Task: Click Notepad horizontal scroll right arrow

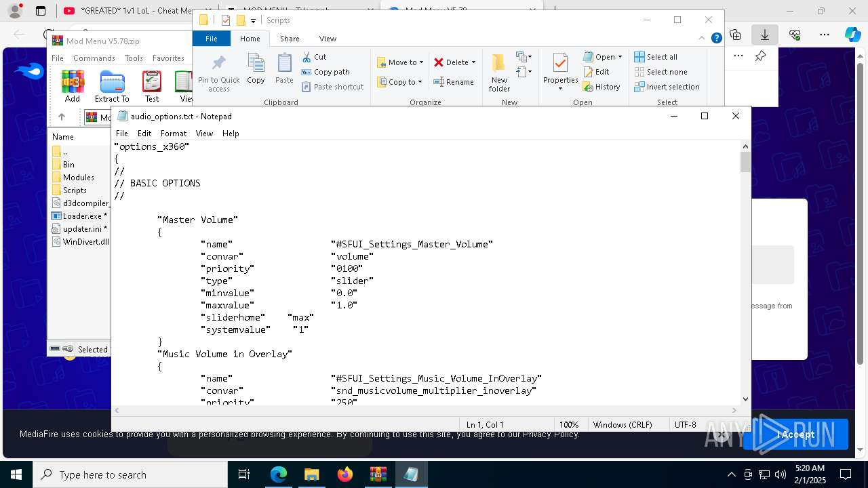Action: [734, 410]
